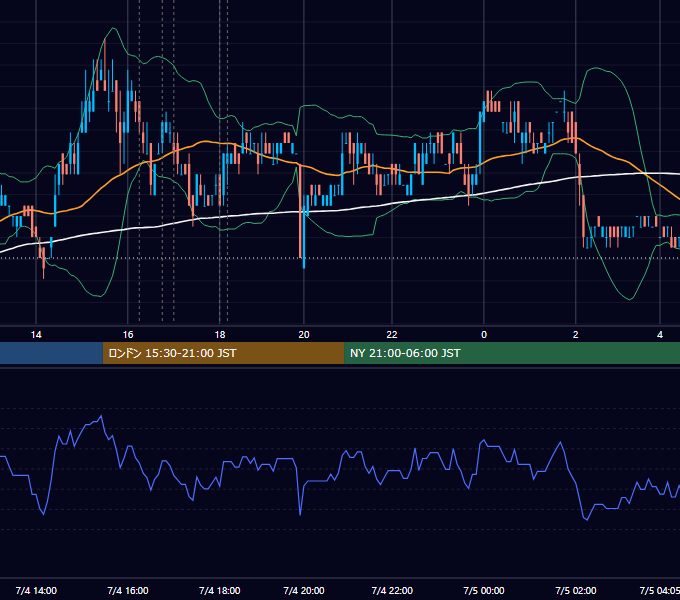
Task: Click the 7/5 02:00 label on indicator axis
Action: (x=576, y=590)
